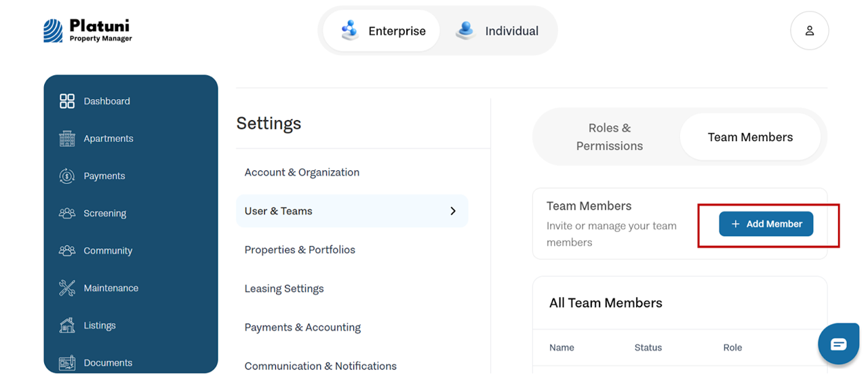The height and width of the screenshot is (377, 868).
Task: Open Payments & Accounting settings
Action: [302, 327]
